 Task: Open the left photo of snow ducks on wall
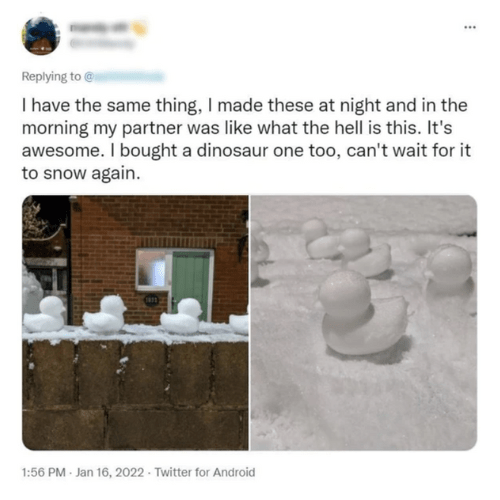(135, 323)
